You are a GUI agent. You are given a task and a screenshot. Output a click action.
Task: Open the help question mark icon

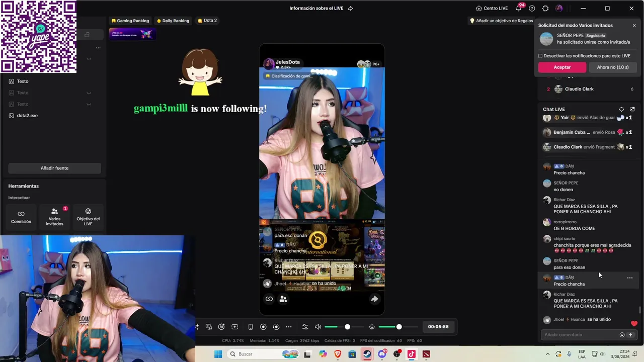click(x=532, y=9)
